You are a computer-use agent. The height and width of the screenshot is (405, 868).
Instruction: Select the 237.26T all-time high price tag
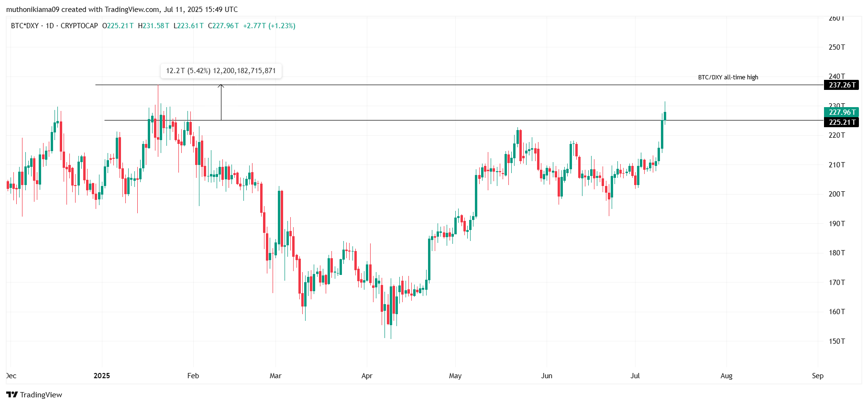[x=842, y=85]
